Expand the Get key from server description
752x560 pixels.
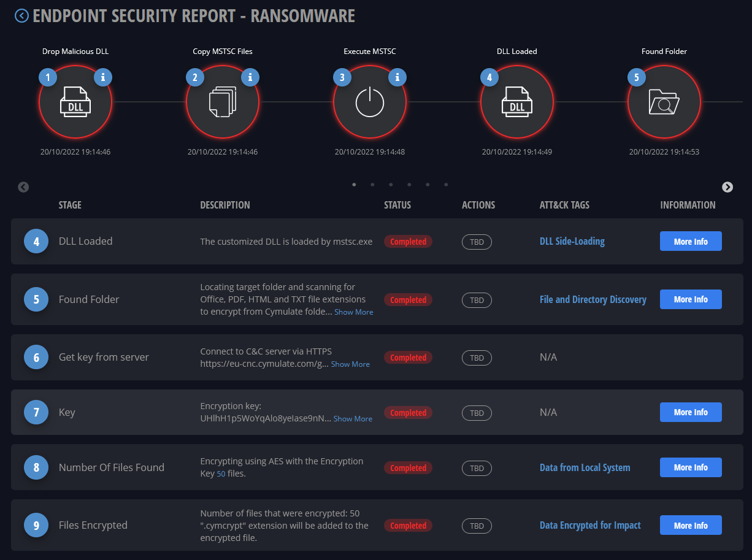(x=350, y=364)
